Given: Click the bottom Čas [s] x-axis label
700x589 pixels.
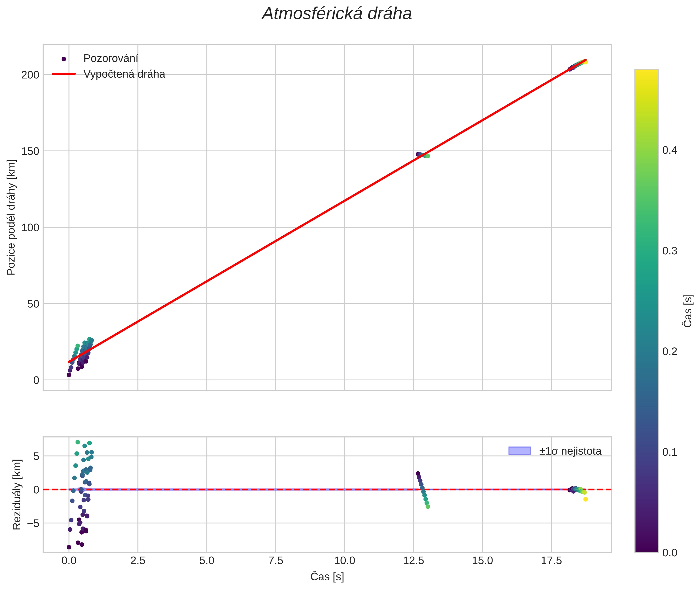Looking at the screenshot, I should (327, 576).
